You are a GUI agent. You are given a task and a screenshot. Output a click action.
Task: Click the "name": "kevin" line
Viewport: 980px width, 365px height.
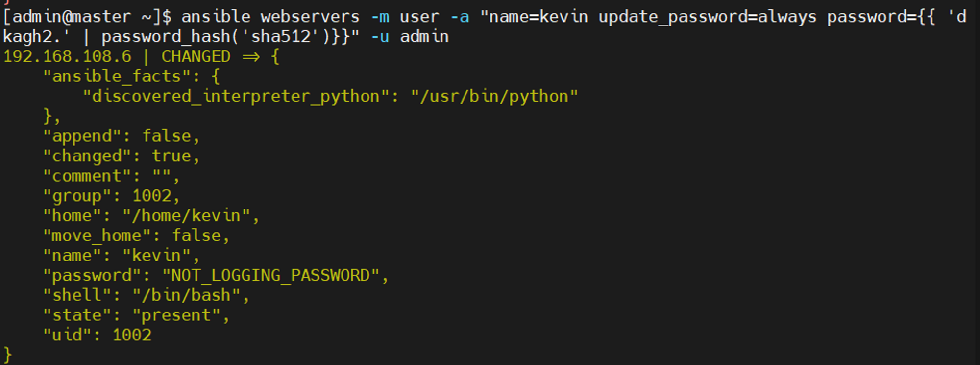coord(122,256)
